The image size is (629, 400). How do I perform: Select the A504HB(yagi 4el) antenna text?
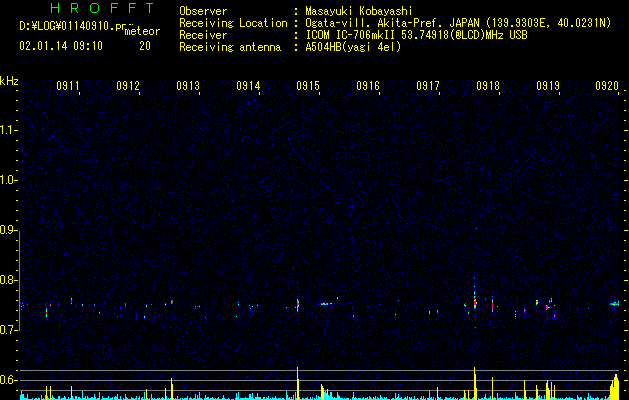coord(353,47)
